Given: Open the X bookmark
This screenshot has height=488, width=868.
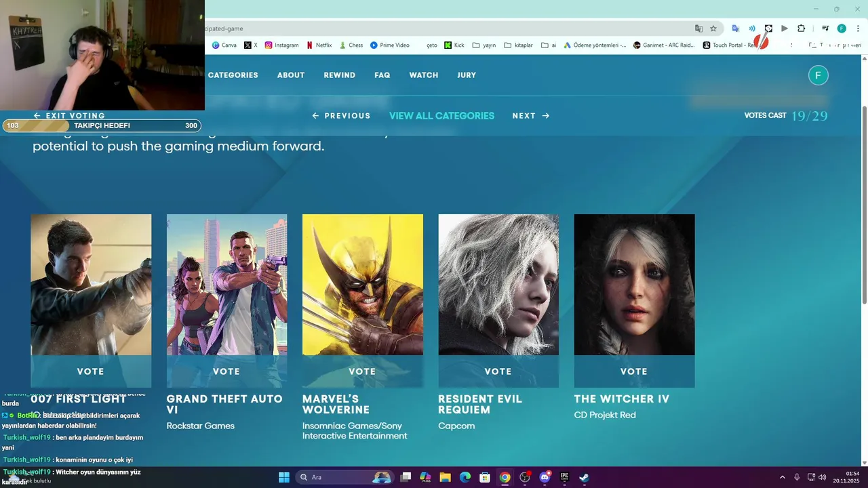Looking at the screenshot, I should pyautogui.click(x=251, y=45).
